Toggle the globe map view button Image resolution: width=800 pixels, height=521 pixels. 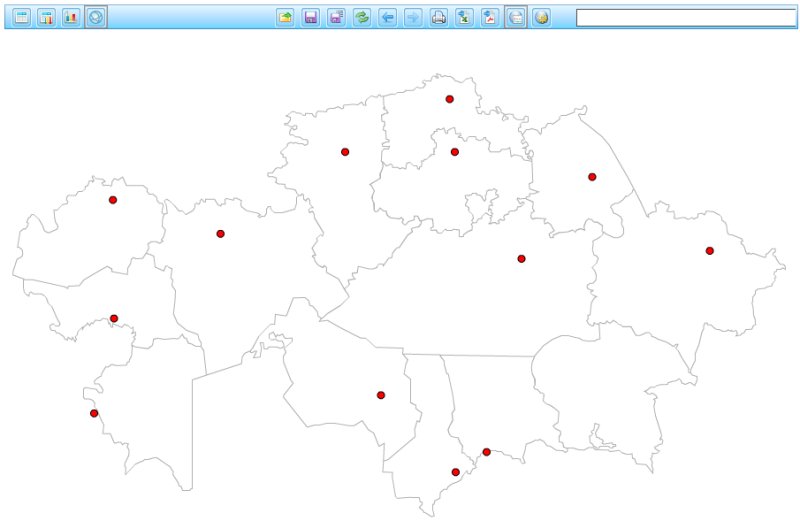(x=96, y=17)
